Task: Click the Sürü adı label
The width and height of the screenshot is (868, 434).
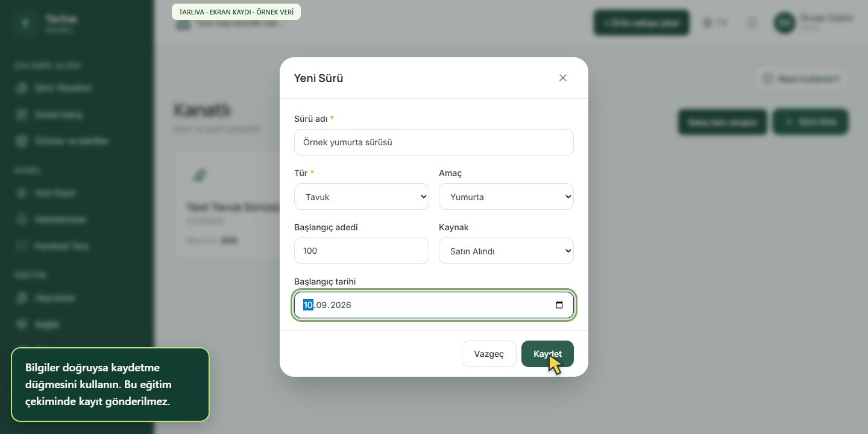Action: (x=311, y=119)
